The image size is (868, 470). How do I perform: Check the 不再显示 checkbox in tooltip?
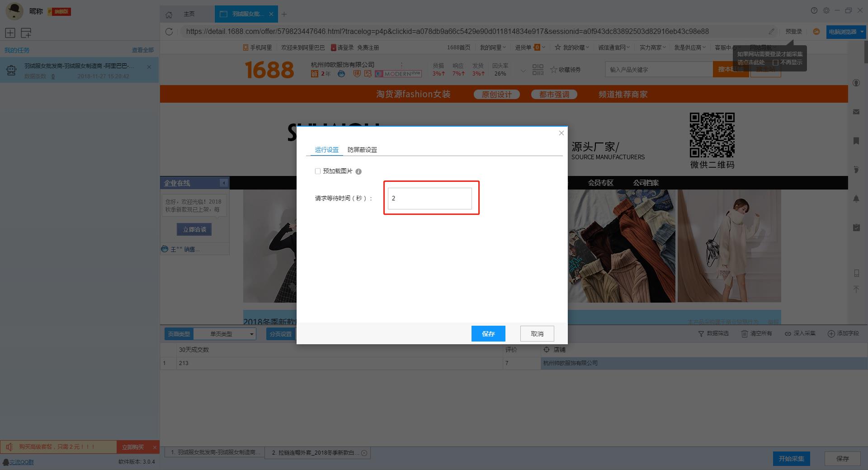click(x=775, y=62)
